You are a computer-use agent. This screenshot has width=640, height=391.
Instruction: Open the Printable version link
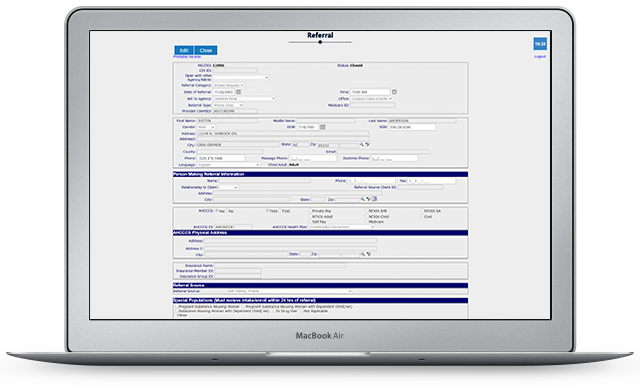tap(187, 57)
